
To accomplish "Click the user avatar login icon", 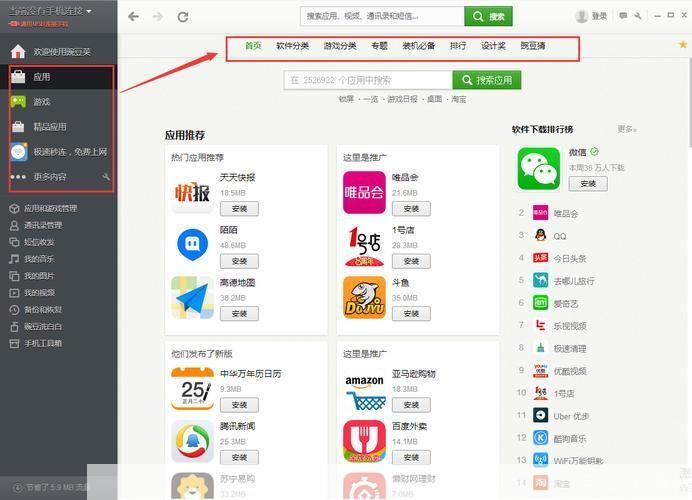I will pos(582,16).
